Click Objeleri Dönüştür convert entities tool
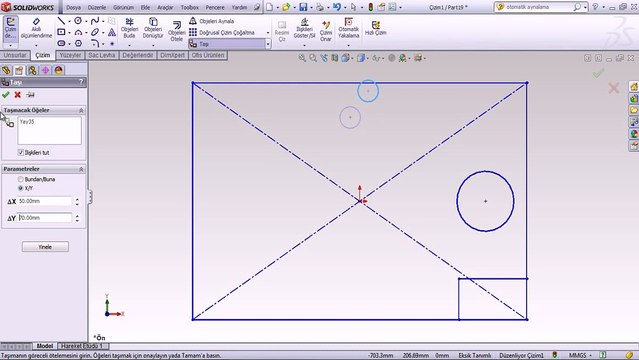 coord(153,28)
